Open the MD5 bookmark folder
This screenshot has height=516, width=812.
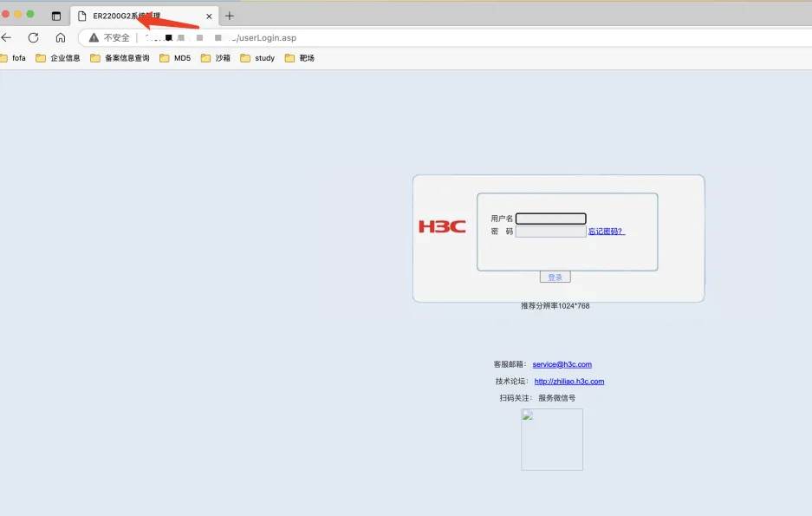(175, 58)
